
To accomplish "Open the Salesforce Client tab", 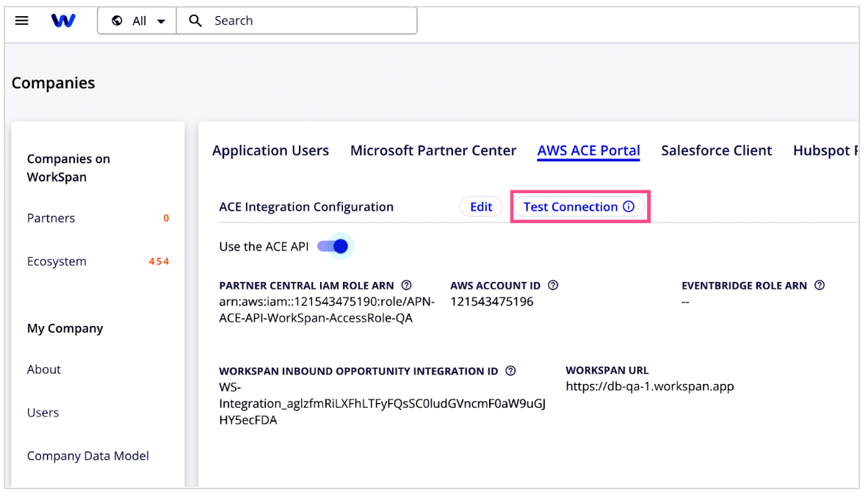I will 716,151.
